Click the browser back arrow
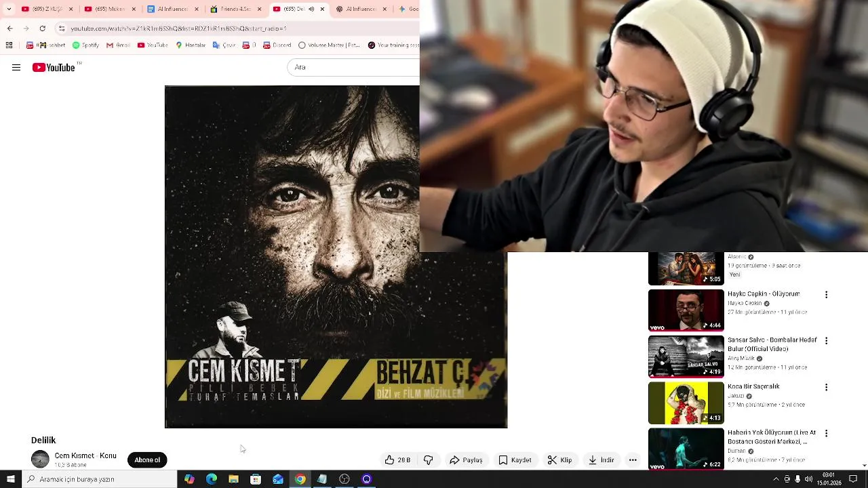868x488 pixels. (x=9, y=28)
